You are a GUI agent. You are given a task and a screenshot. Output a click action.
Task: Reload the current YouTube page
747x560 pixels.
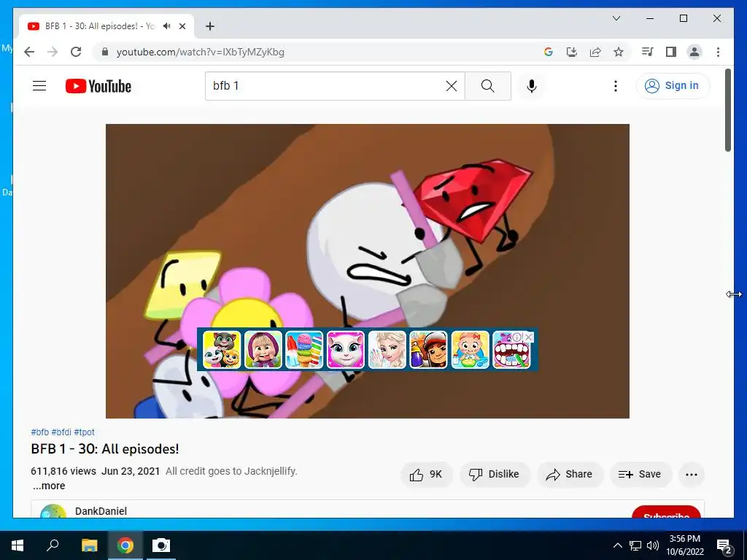point(76,52)
